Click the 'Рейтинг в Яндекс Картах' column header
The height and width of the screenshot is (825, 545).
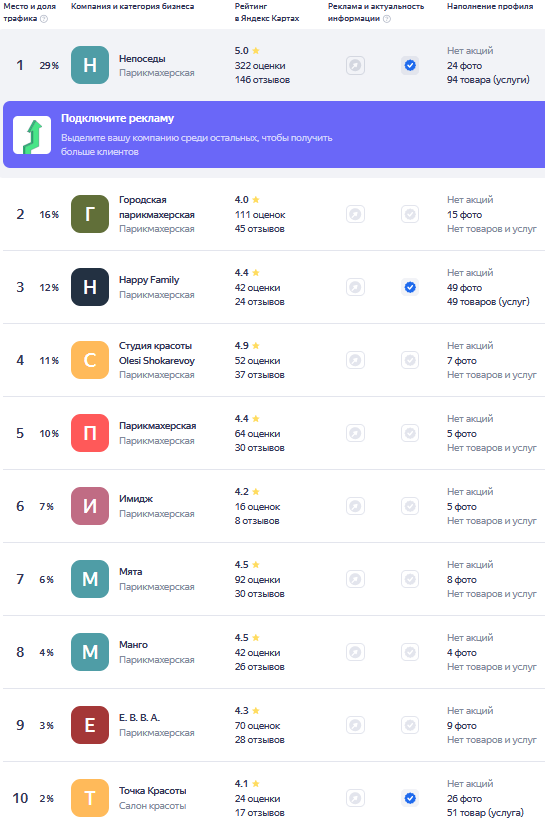267,12
